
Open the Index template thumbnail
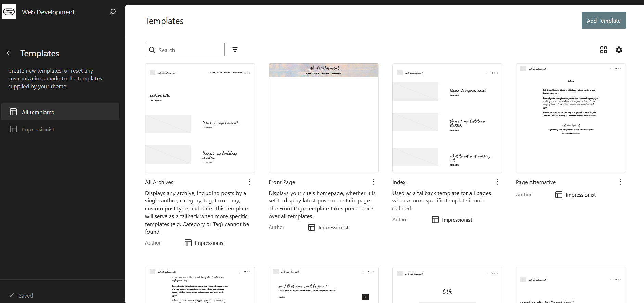[447, 118]
